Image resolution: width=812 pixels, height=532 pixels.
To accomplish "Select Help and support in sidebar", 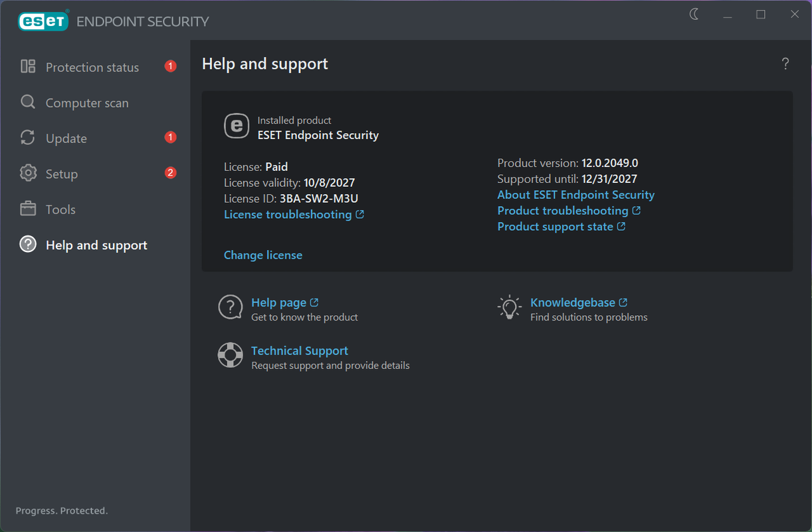I will (95, 245).
